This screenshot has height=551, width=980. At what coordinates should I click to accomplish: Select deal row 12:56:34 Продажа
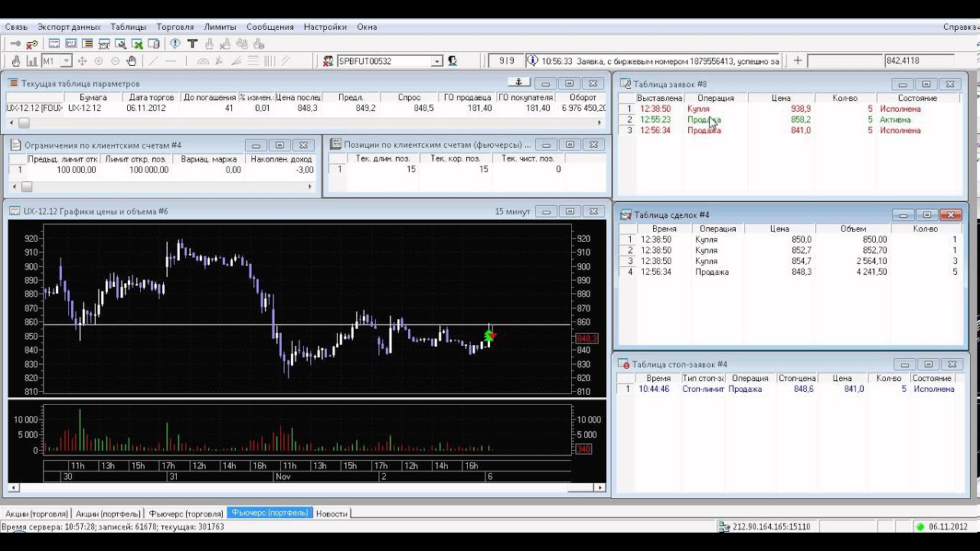[x=789, y=272]
